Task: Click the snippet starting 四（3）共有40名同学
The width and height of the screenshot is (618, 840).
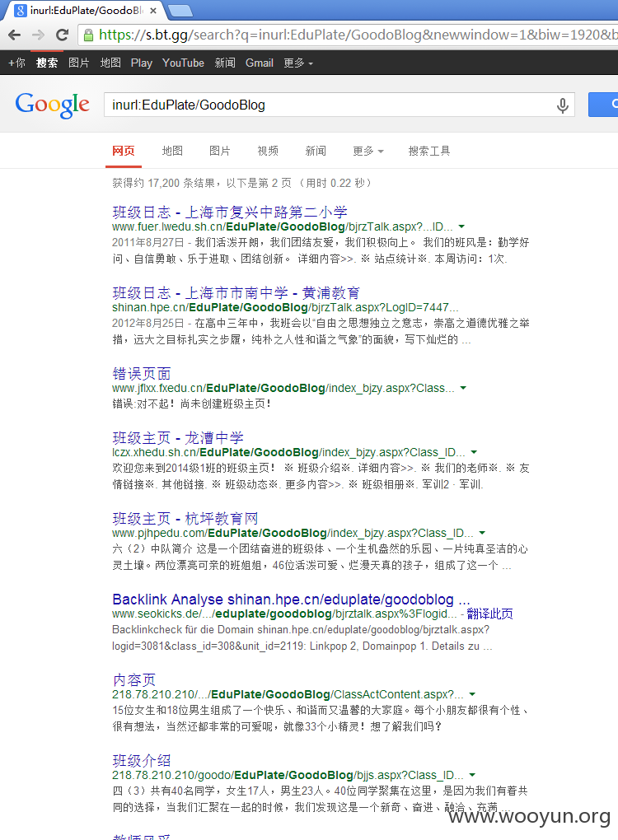Action: (320, 799)
